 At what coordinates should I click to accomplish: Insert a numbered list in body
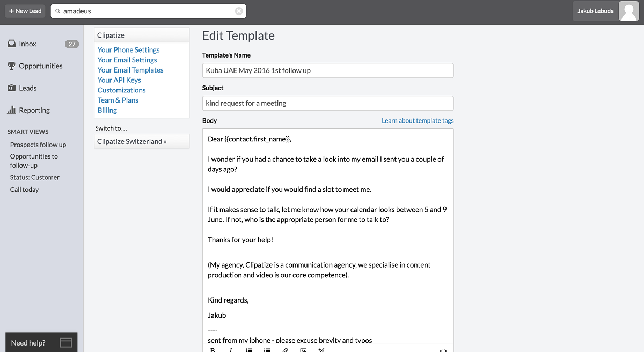(x=249, y=349)
